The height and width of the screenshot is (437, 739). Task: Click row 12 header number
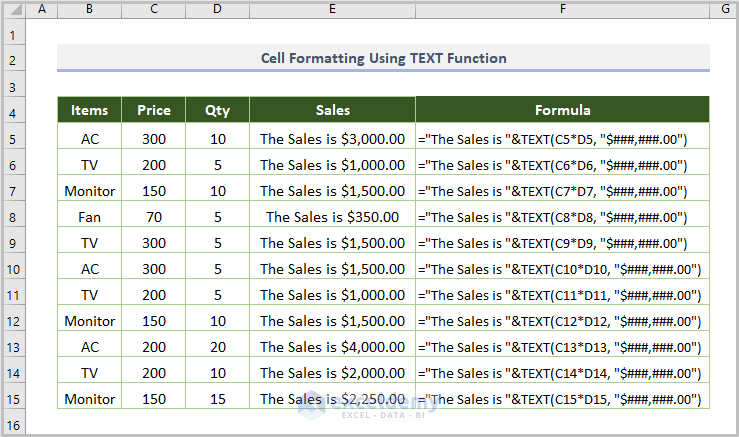pos(13,321)
